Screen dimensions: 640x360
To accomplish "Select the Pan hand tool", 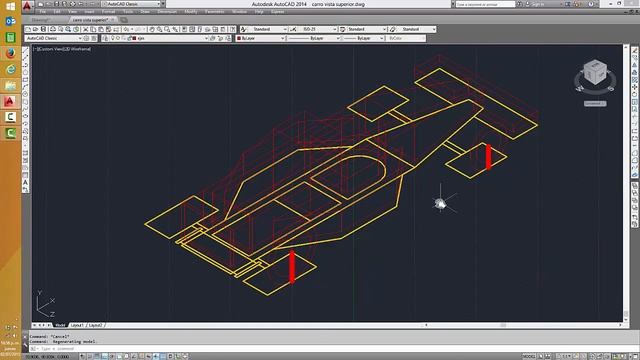I will [152, 29].
